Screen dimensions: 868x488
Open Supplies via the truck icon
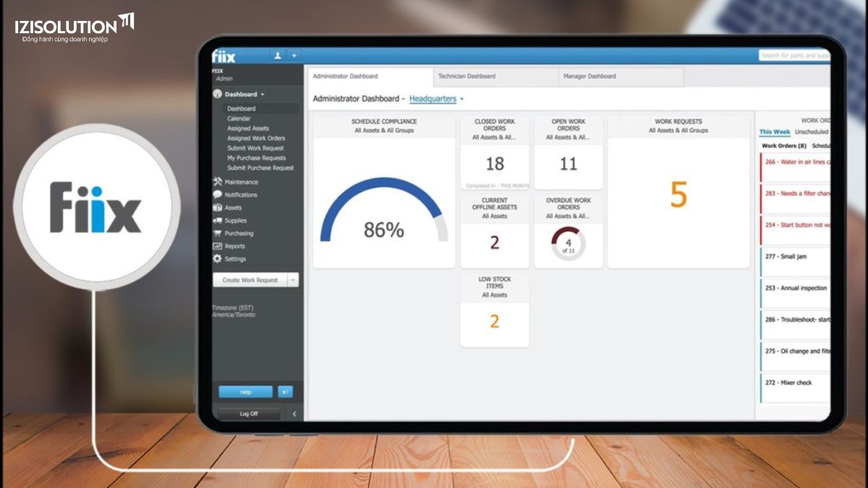pos(218,221)
